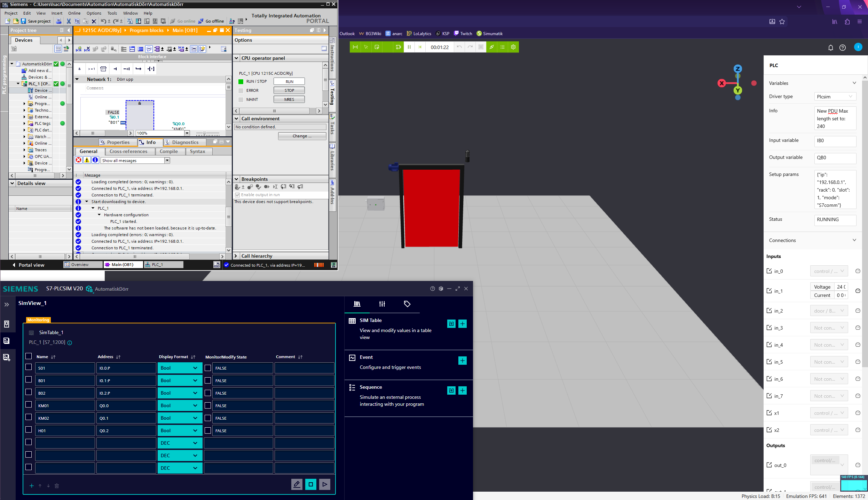Click the SimTable edit pencil icon
This screenshot has height=500, width=868.
(x=297, y=484)
